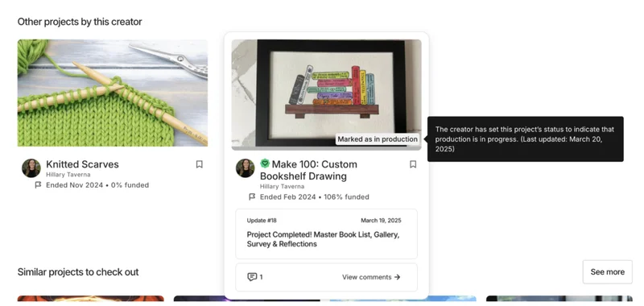The width and height of the screenshot is (644, 306).
Task: Click the comment bubble icon showing 1
Action: click(x=252, y=277)
